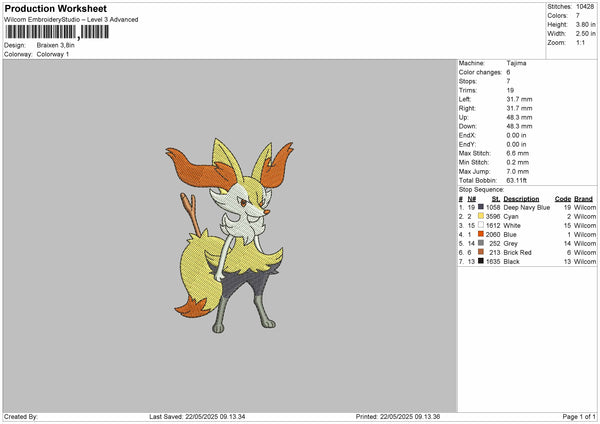600x424 pixels.
Task: Click the 'EndX:' value '0.00 in'
Action: pos(516,135)
